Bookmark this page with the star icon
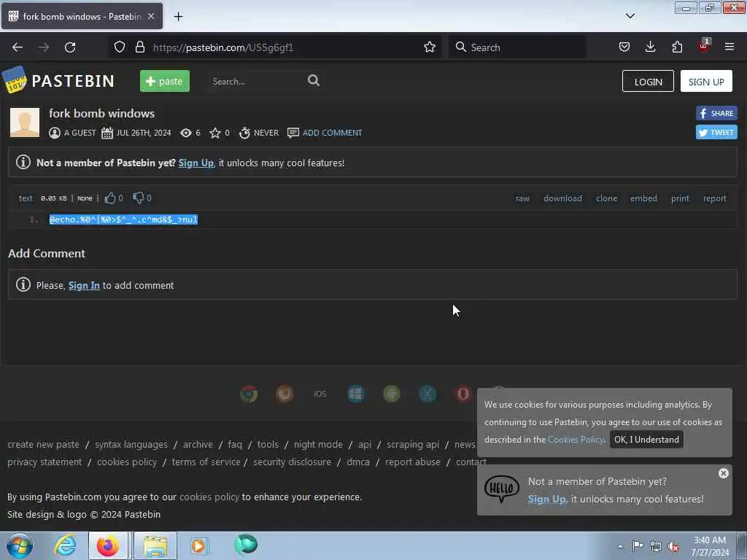Viewport: 747px width, 560px height. (429, 47)
